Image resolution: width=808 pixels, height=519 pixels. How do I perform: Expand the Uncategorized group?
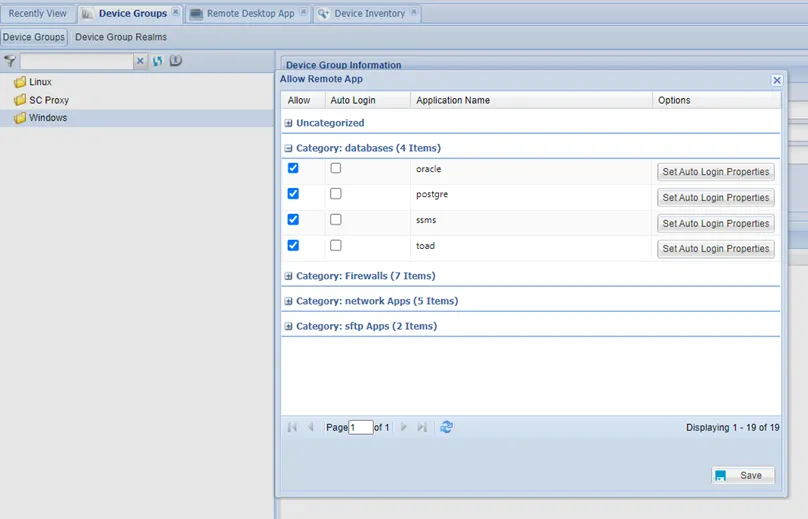coord(289,123)
